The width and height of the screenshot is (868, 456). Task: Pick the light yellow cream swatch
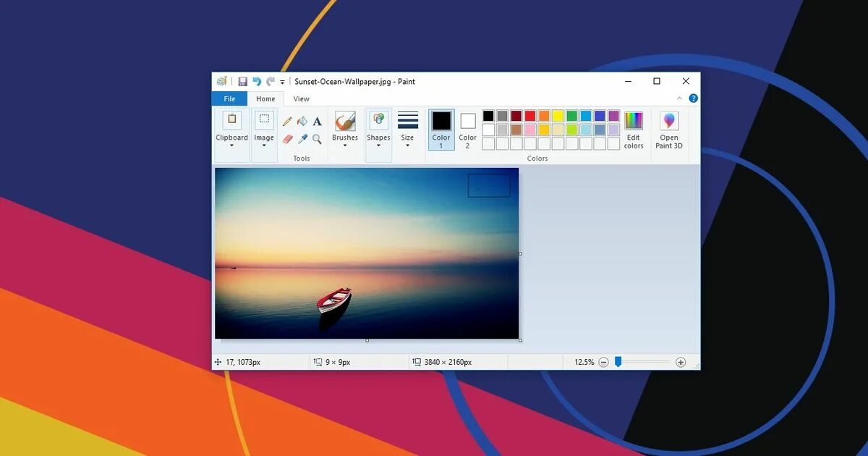(558, 130)
